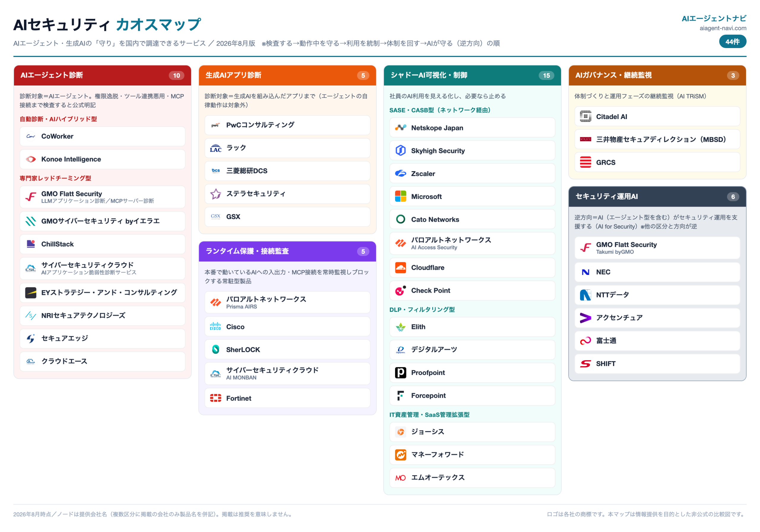Click the Cloudflare logo icon
The width and height of the screenshot is (760, 532).
pyautogui.click(x=401, y=267)
